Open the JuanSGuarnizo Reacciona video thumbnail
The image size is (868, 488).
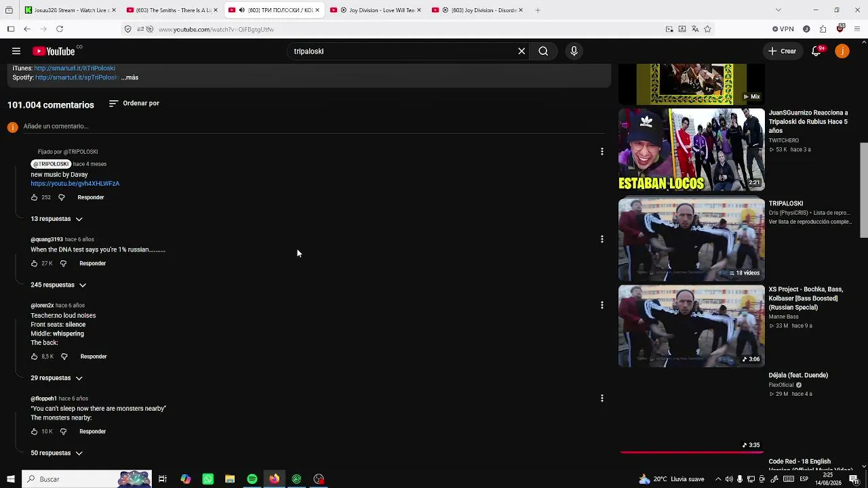(x=691, y=149)
